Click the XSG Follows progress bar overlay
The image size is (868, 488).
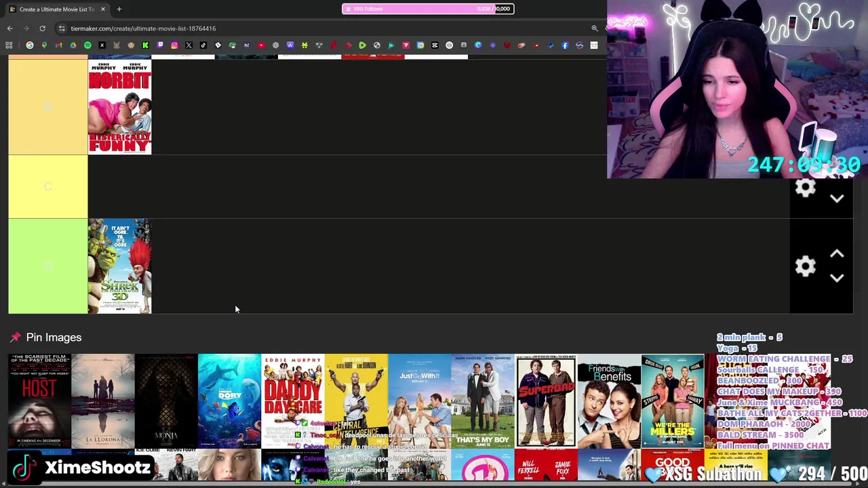tap(428, 9)
